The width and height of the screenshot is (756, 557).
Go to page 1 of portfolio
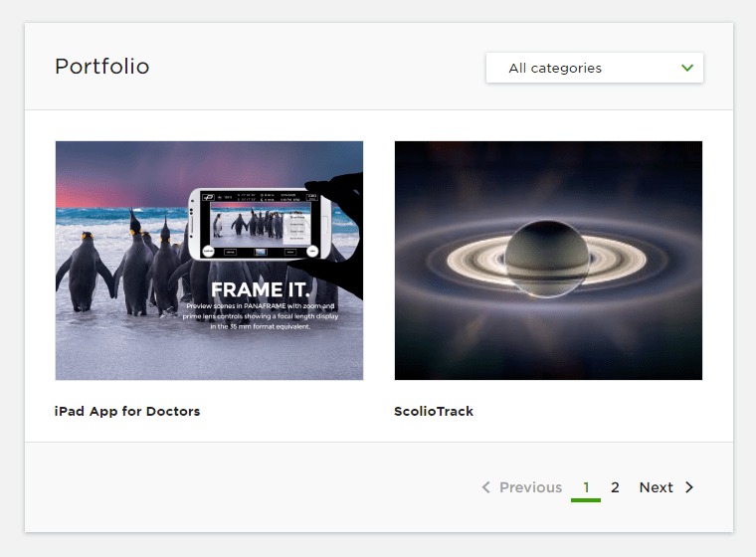click(x=586, y=487)
